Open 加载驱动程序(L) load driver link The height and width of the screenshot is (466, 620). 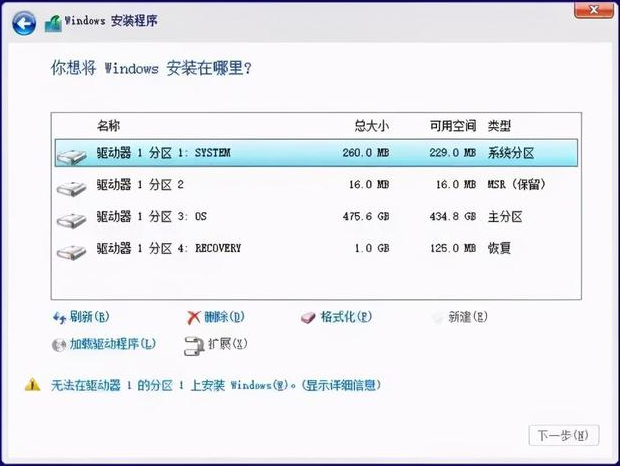pos(113,344)
